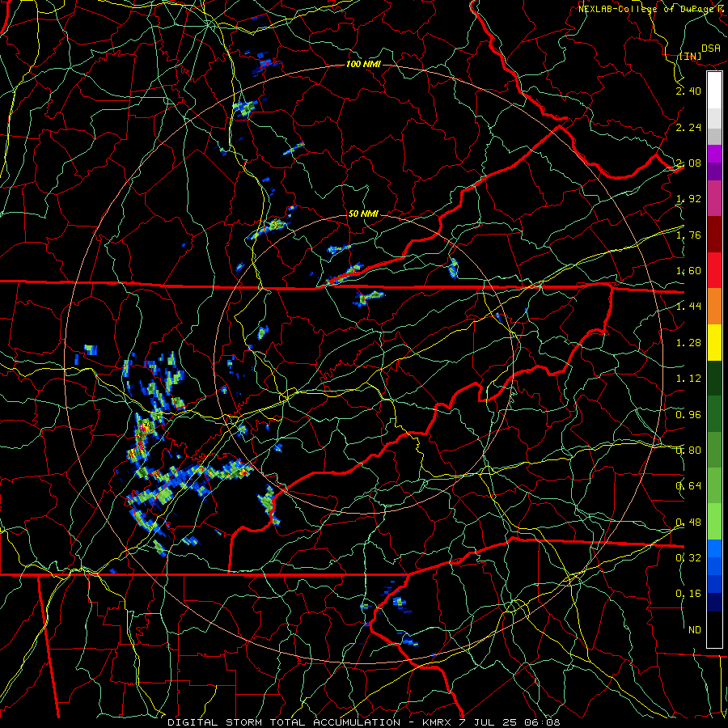Click the 1.12 legend value
This screenshot has width=728, height=728.
(x=688, y=379)
